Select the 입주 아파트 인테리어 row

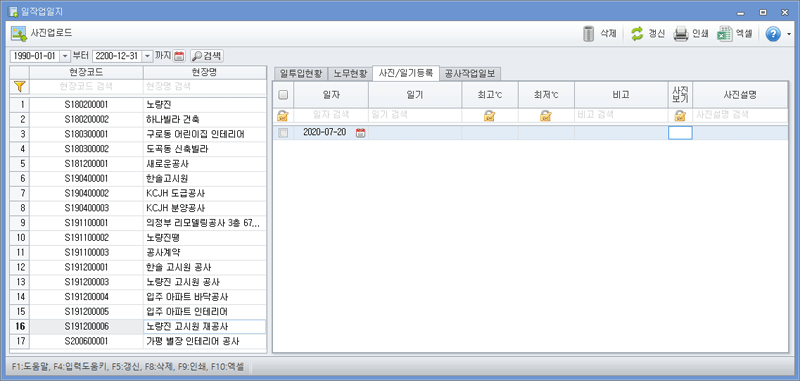click(138, 312)
